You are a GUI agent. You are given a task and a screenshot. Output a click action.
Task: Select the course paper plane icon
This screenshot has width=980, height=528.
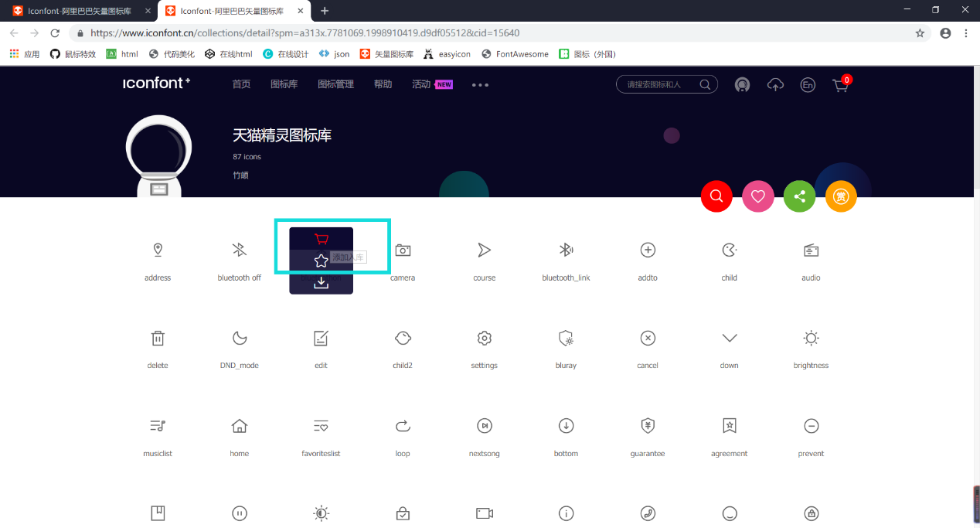click(x=485, y=250)
